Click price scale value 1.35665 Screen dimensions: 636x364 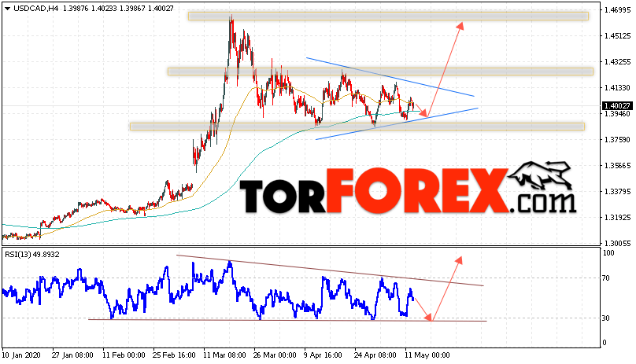tap(617, 165)
